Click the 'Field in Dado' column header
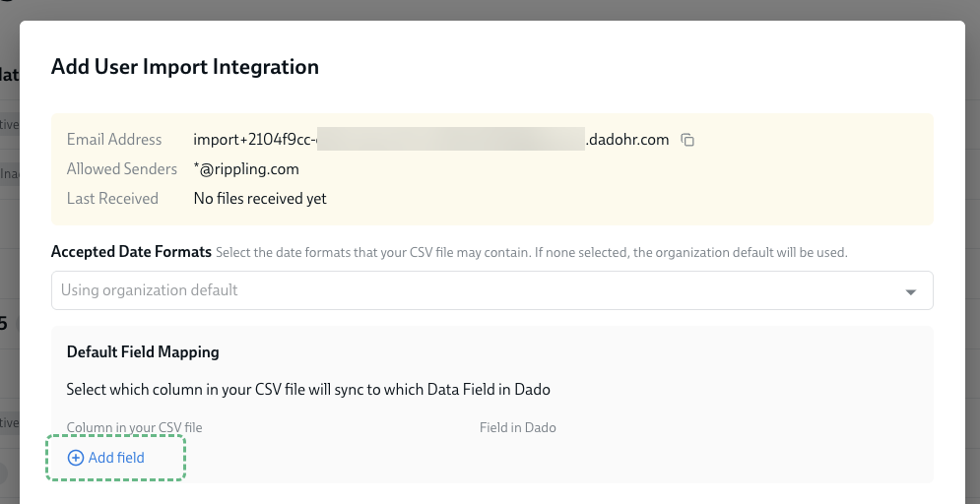The height and width of the screenshot is (504, 980). coord(518,428)
